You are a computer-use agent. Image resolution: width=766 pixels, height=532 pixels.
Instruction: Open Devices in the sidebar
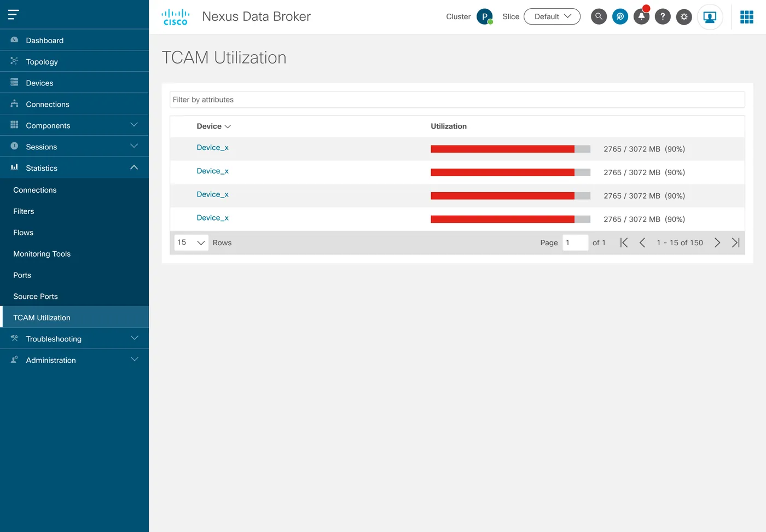coord(74,83)
